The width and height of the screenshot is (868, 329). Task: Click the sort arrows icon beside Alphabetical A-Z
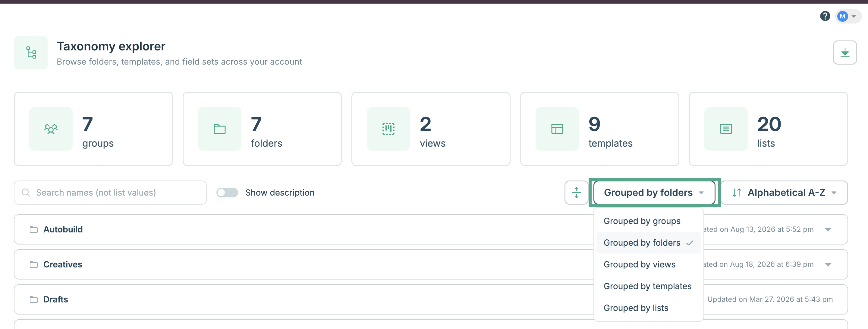(x=737, y=193)
